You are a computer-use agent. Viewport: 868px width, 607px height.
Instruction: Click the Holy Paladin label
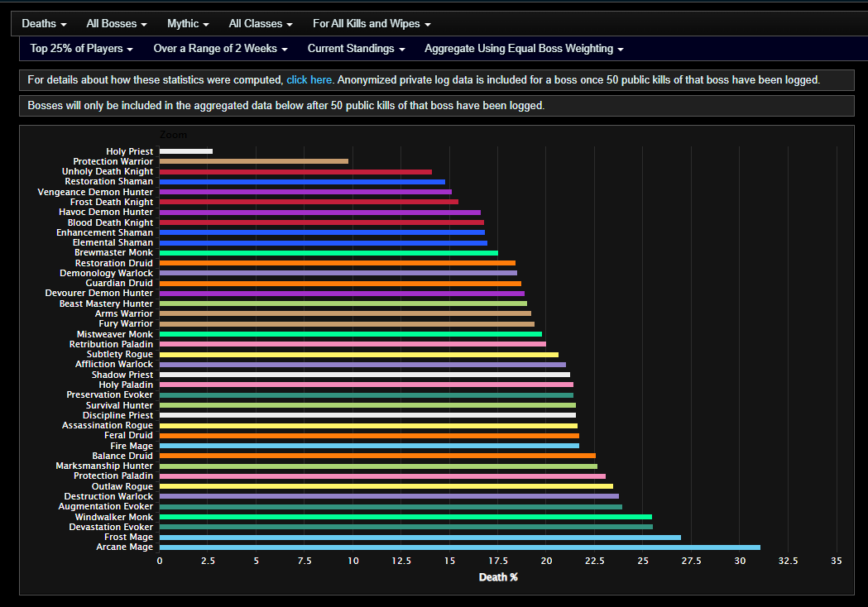point(126,385)
